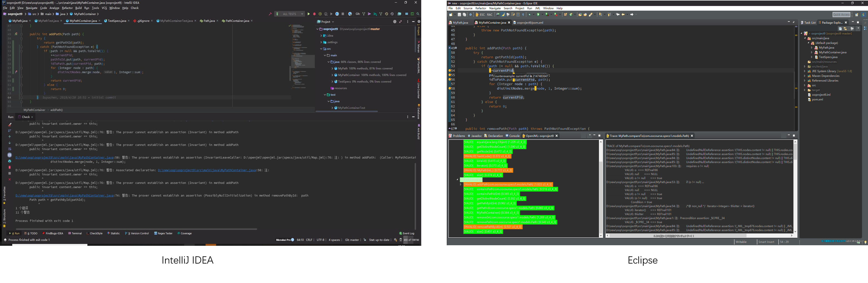Click the red Debug bug icon in IntelliJ
This screenshot has height=283, width=868.
(x=314, y=14)
